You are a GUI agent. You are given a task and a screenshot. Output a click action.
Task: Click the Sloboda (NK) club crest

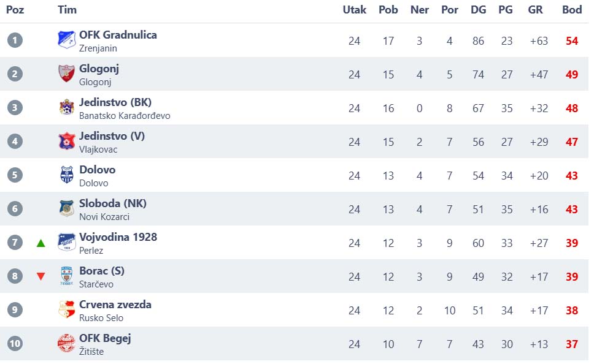pyautogui.click(x=66, y=208)
